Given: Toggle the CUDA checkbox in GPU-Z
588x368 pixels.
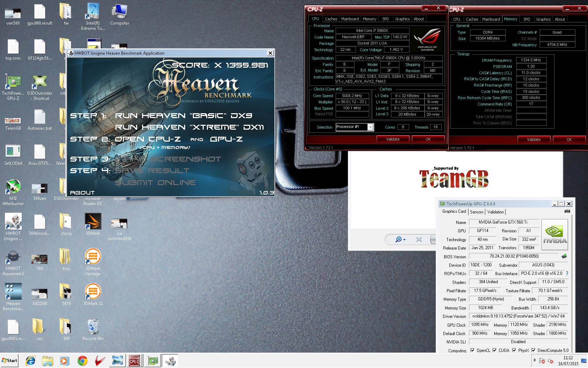Looking at the screenshot, I should (x=495, y=350).
